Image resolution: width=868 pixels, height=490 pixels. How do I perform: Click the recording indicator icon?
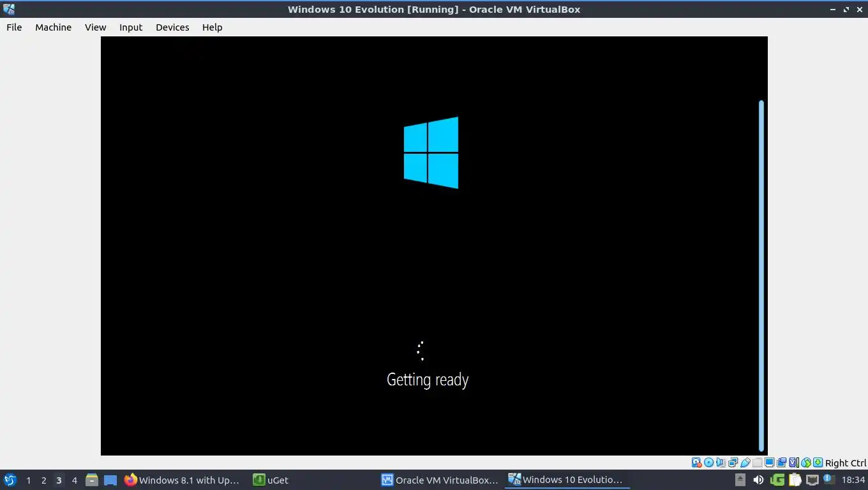coord(781,463)
